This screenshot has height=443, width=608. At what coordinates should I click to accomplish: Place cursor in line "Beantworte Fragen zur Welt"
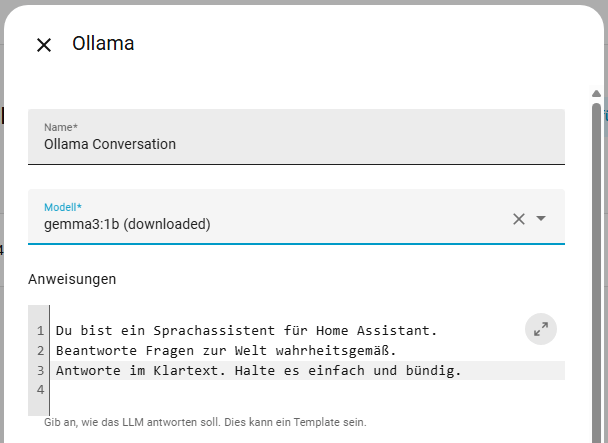click(226, 350)
